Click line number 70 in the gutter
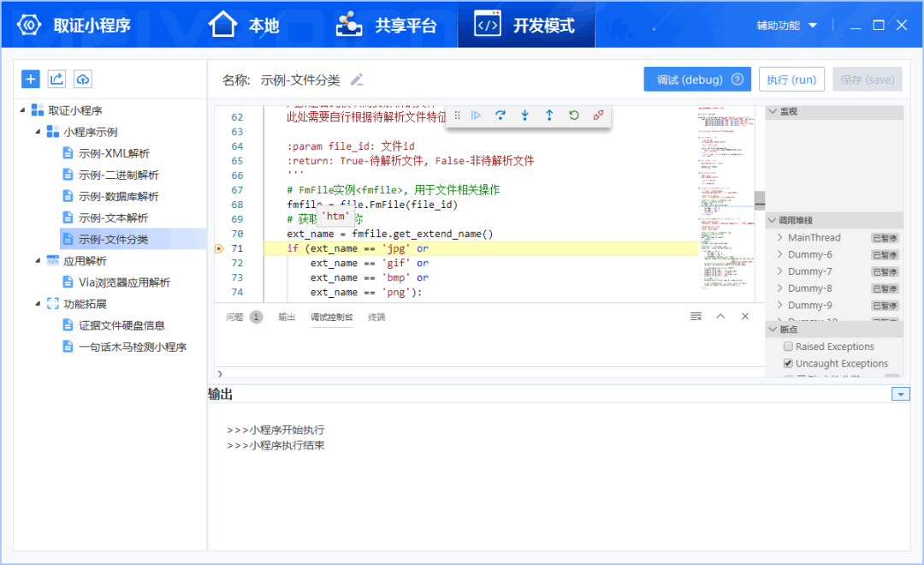 pos(237,235)
